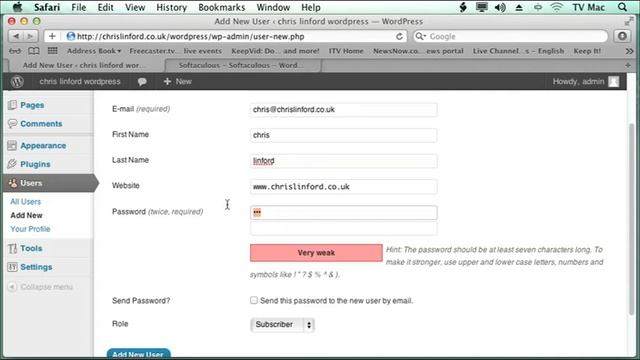Viewport: 640px width, 360px height.
Task: Go forward with Safari forward arrow
Action: point(30,36)
